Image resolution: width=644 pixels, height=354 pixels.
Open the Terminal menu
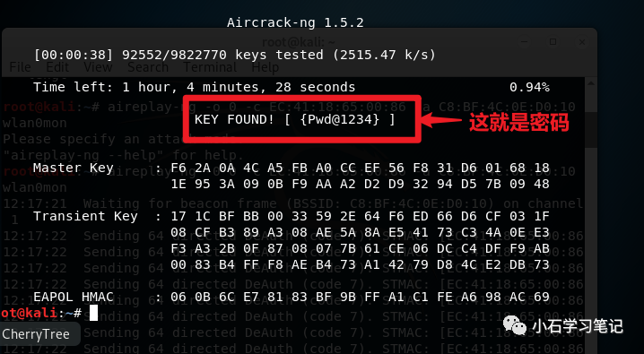(x=210, y=67)
